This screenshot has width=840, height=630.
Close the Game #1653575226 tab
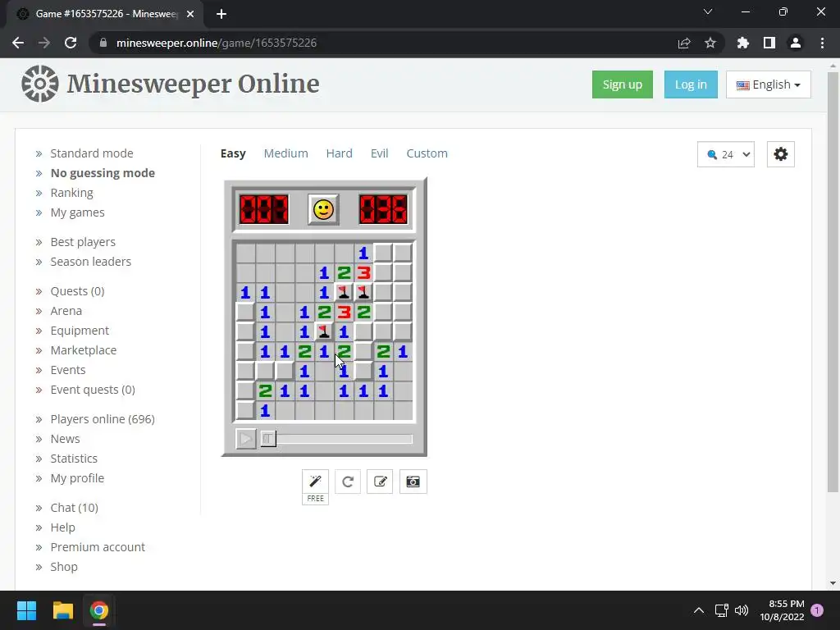(190, 14)
